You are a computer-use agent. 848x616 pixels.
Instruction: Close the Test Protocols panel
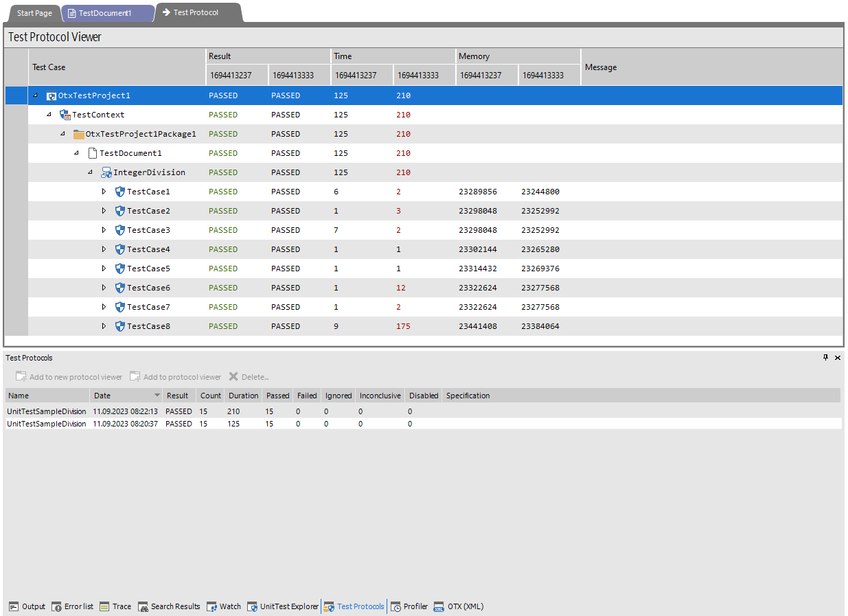pos(837,358)
